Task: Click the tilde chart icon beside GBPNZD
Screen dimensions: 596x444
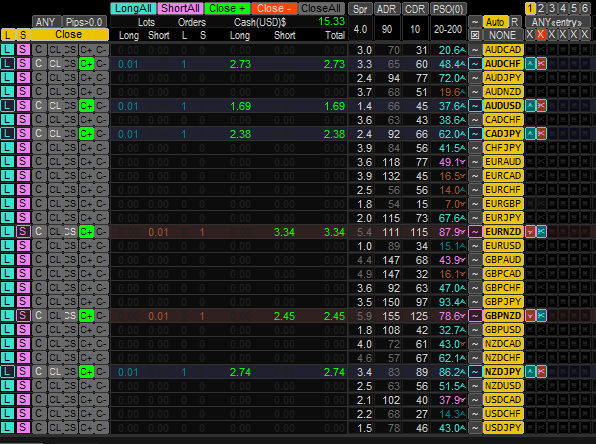Action: click(x=475, y=316)
